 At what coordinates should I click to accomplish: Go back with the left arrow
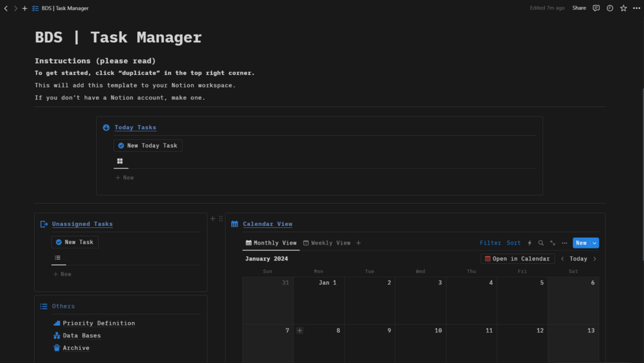(x=6, y=8)
